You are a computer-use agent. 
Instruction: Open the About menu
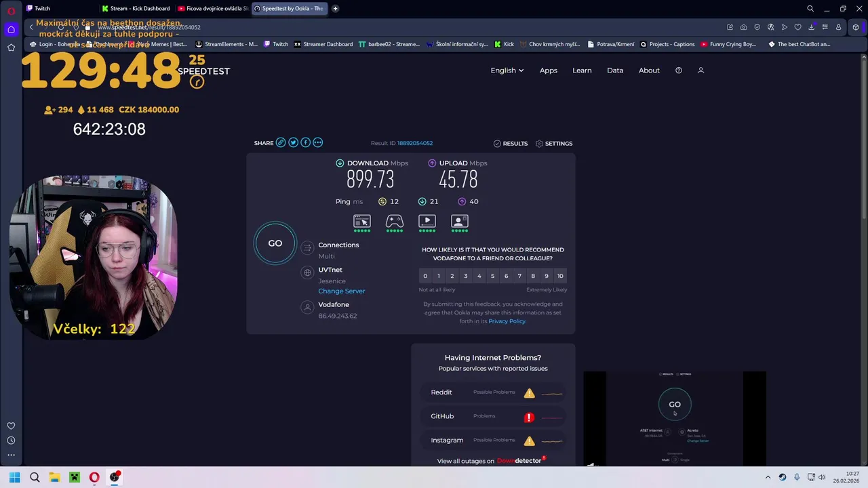(649, 70)
